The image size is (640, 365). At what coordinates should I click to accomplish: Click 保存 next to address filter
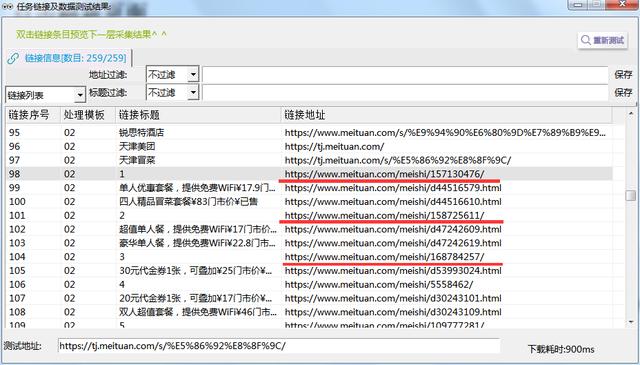[x=623, y=75]
